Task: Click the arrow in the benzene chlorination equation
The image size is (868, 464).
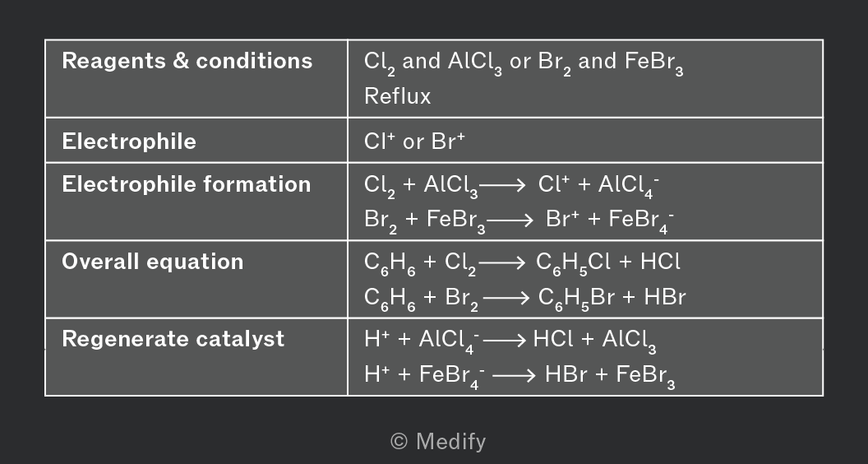Action: [x=503, y=263]
